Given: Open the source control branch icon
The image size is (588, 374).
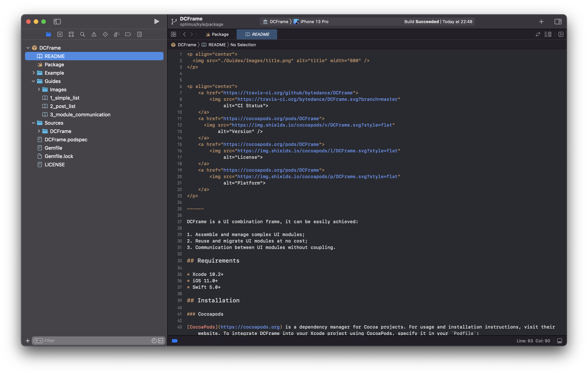Looking at the screenshot, I should point(174,21).
